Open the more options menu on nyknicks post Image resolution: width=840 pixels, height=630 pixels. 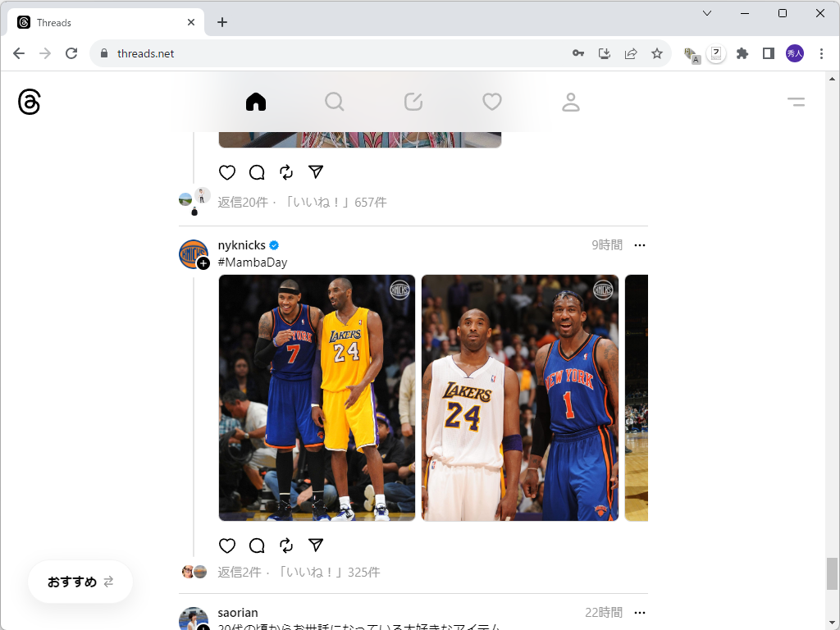640,244
